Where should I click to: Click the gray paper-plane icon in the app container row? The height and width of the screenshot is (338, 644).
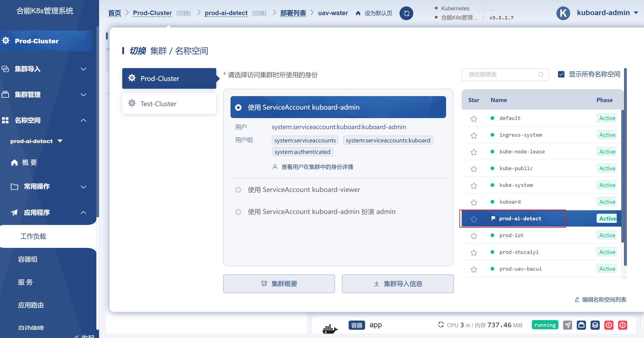pyautogui.click(x=567, y=325)
